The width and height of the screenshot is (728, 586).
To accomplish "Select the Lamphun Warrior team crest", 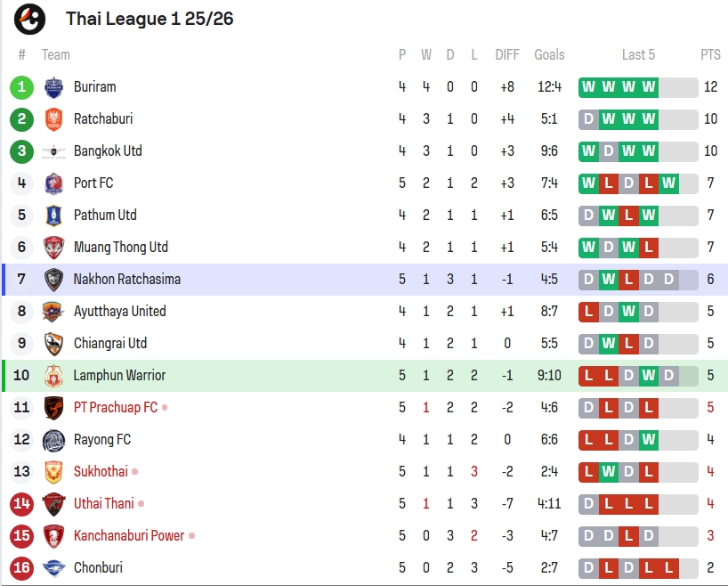I will coord(54,376).
